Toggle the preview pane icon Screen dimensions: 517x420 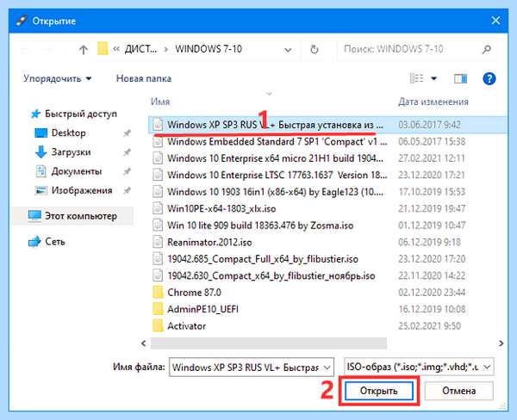click(x=460, y=78)
